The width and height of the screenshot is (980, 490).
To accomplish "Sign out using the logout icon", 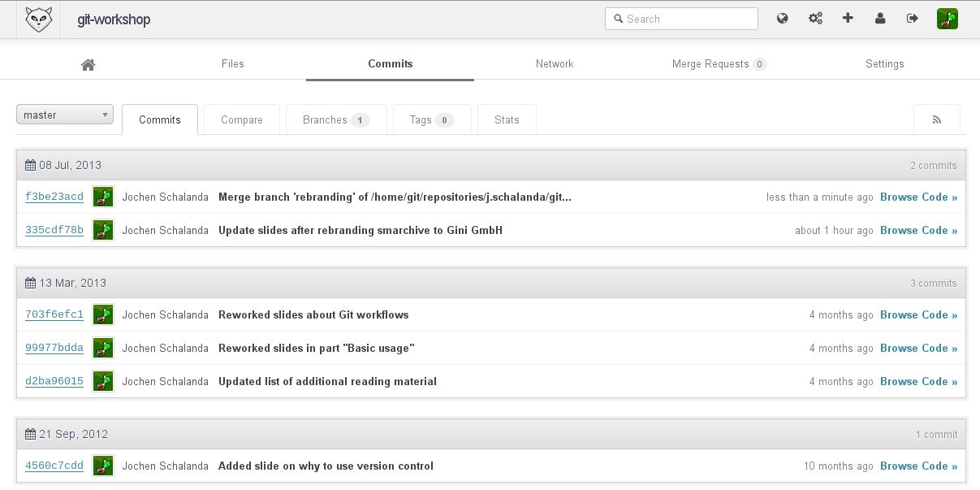I will coord(911,18).
